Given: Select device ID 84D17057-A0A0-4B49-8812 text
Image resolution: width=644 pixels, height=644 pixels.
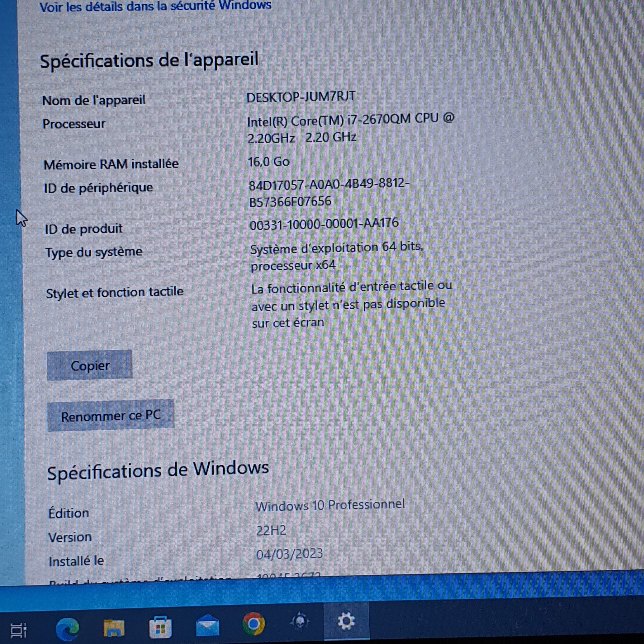Looking at the screenshot, I should tap(329, 192).
